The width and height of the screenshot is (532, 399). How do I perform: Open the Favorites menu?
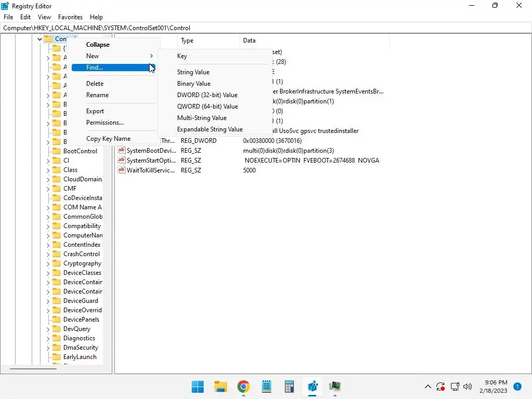click(70, 17)
